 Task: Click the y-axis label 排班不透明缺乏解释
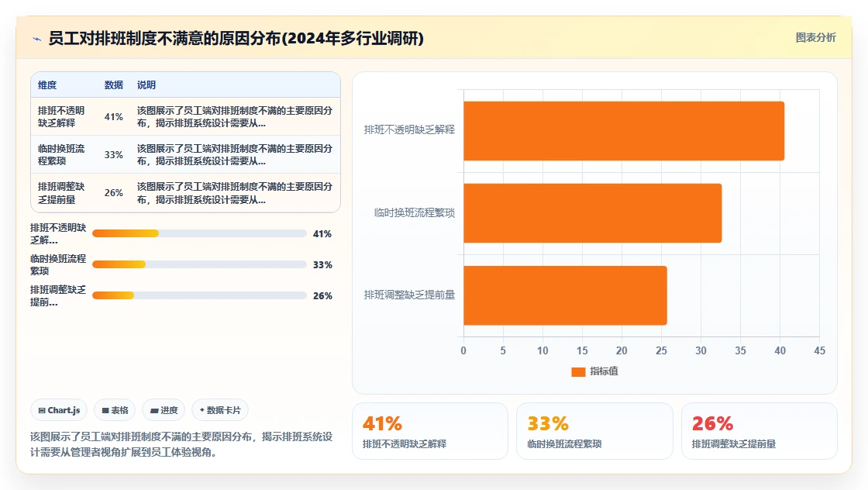[x=409, y=129]
